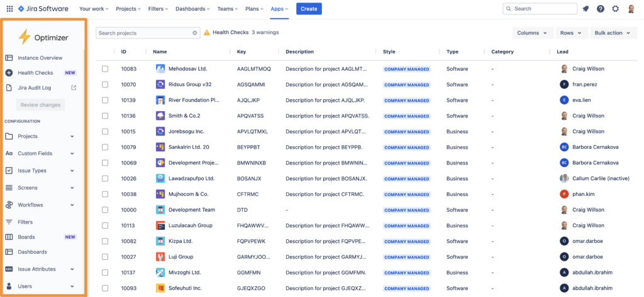Image resolution: width=644 pixels, height=297 pixels.
Task: Click the Health Checks warning triangle icon
Action: 206,33
